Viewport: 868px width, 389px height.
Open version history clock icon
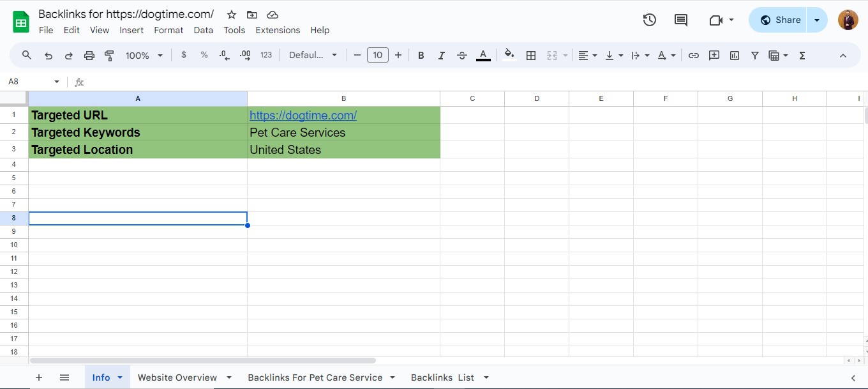point(650,20)
